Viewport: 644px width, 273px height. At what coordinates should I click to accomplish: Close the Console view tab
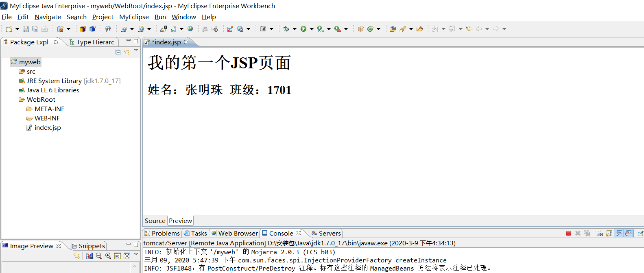(x=299, y=233)
